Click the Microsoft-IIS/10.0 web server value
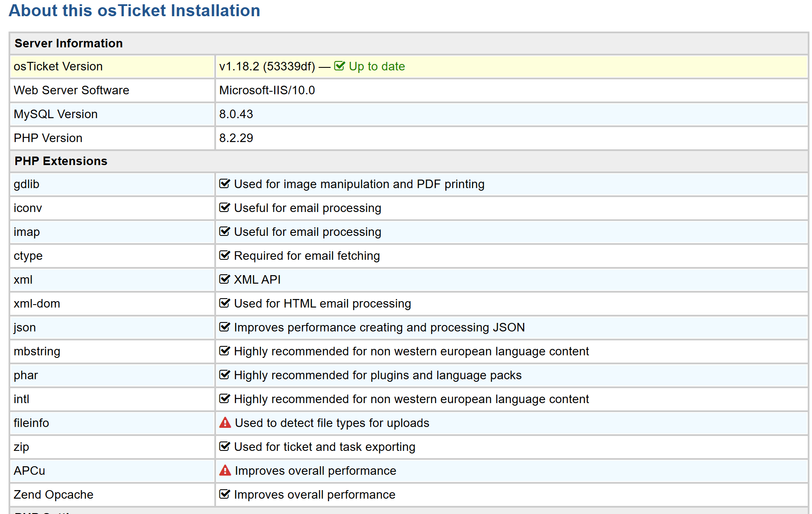 (267, 90)
